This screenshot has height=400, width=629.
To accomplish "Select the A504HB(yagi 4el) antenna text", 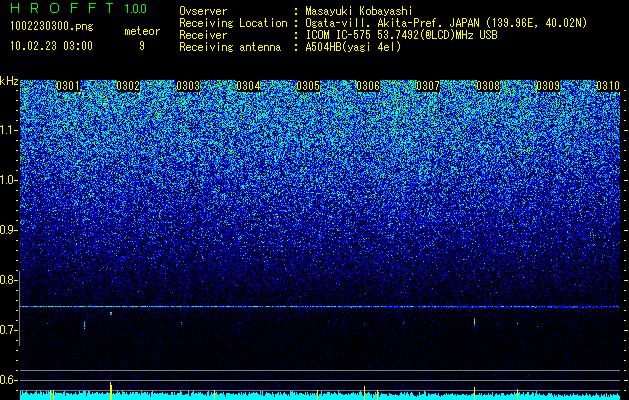I will pos(353,47).
